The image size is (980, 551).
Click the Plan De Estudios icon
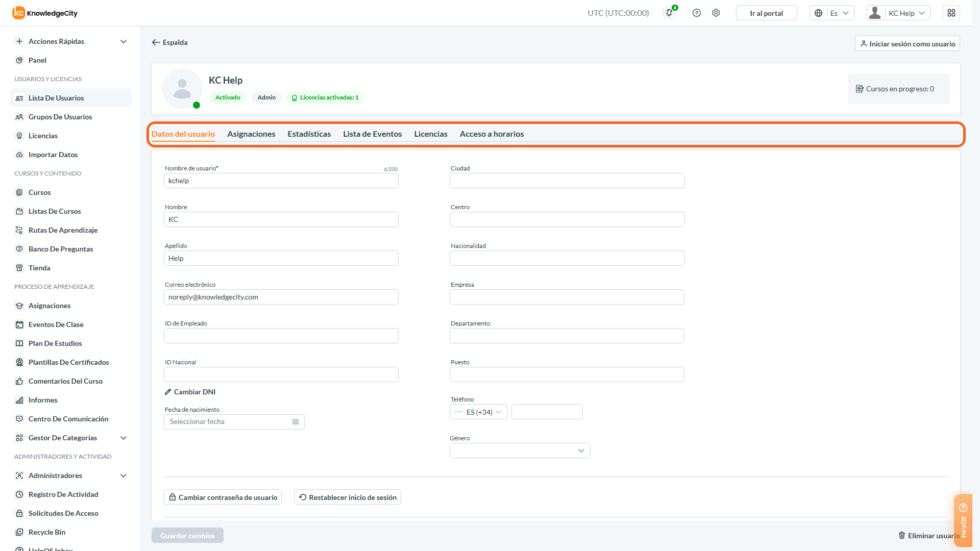pos(19,343)
